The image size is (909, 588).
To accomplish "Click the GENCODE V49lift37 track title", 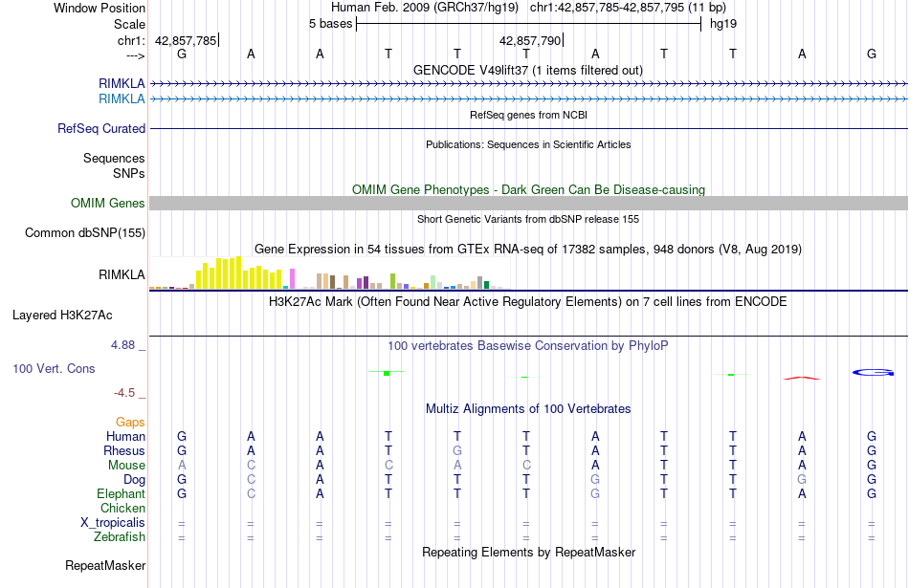I will pyautogui.click(x=528, y=70).
